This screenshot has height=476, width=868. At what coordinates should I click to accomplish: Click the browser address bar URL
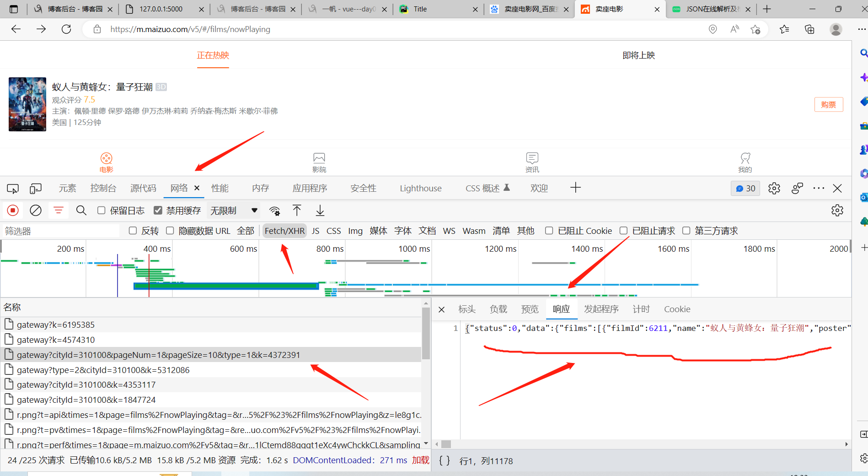[x=190, y=29]
